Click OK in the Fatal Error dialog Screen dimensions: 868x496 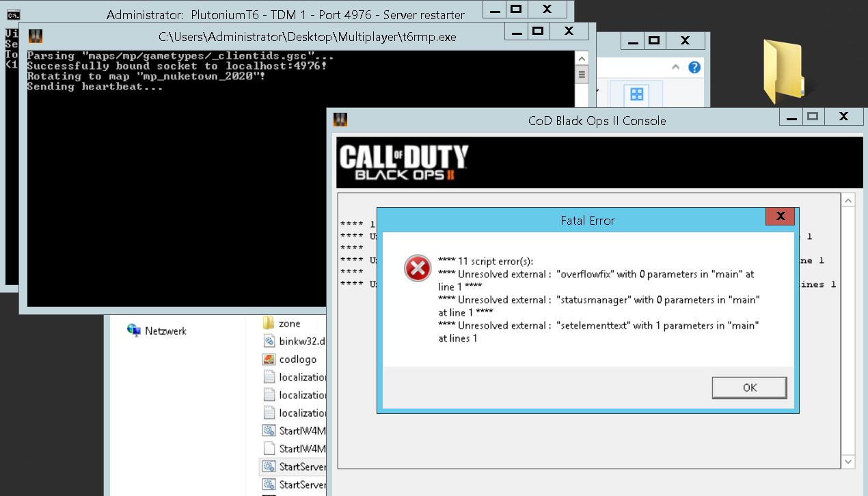(749, 387)
